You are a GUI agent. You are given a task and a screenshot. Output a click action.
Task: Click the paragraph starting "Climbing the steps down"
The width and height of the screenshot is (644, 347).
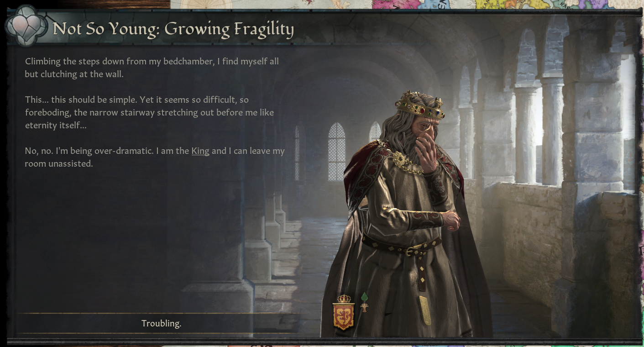tap(152, 68)
